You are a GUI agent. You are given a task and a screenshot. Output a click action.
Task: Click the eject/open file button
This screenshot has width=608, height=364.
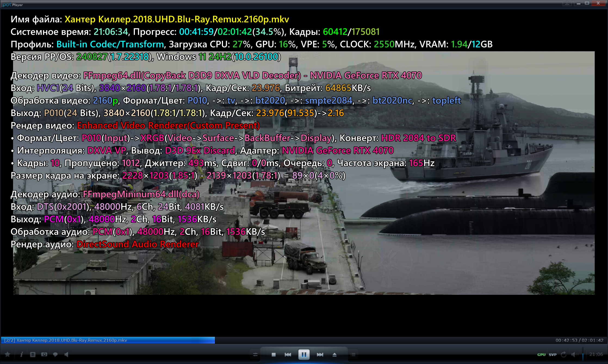[334, 354]
